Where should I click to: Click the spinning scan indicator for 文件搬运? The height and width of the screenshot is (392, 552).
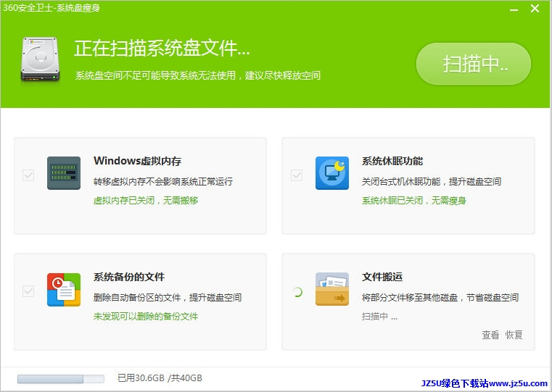pos(297,292)
